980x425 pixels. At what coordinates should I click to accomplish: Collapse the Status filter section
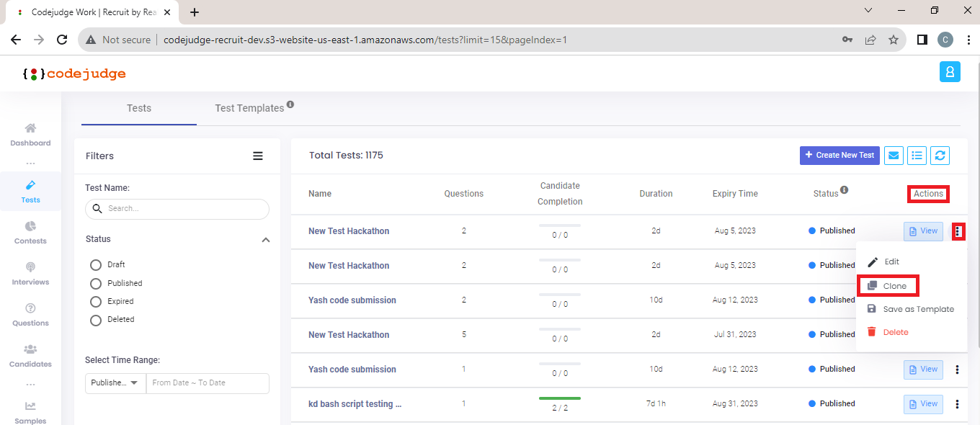266,238
